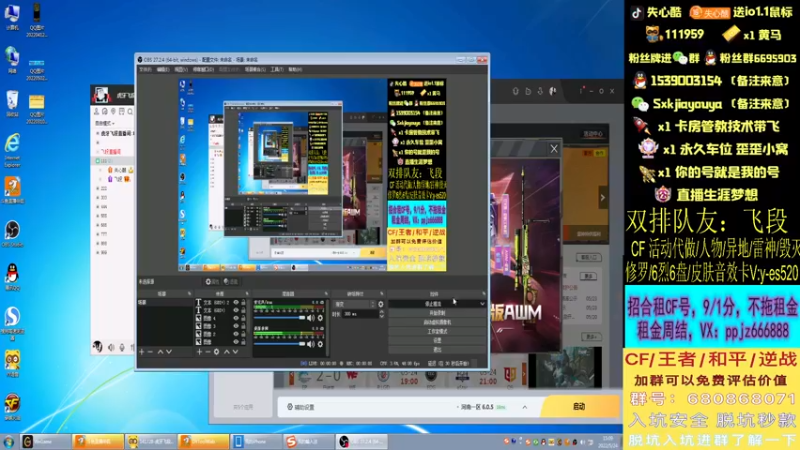The image size is (800, 450).
Task: Click next arrow on game banner
Action: click(x=603, y=198)
